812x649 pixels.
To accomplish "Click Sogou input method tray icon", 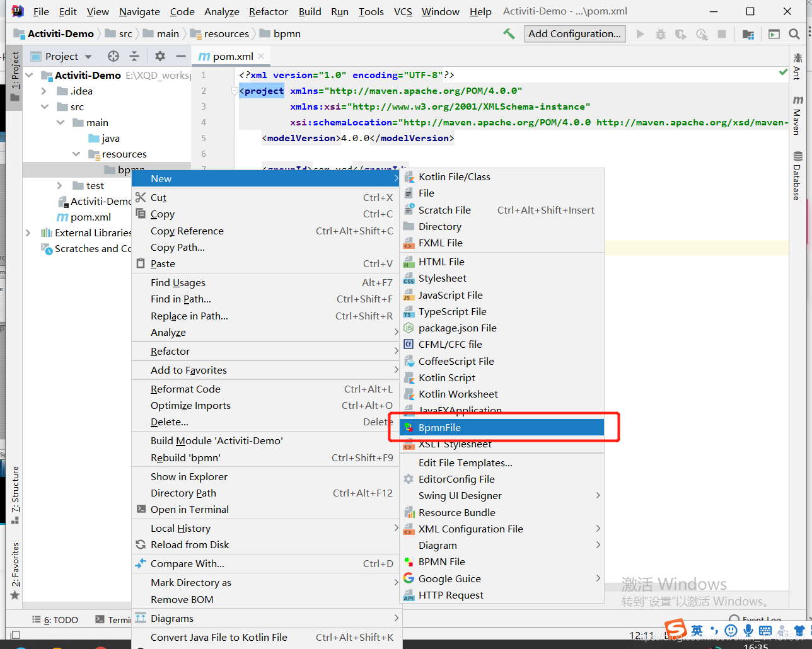I will pyautogui.click(x=676, y=629).
